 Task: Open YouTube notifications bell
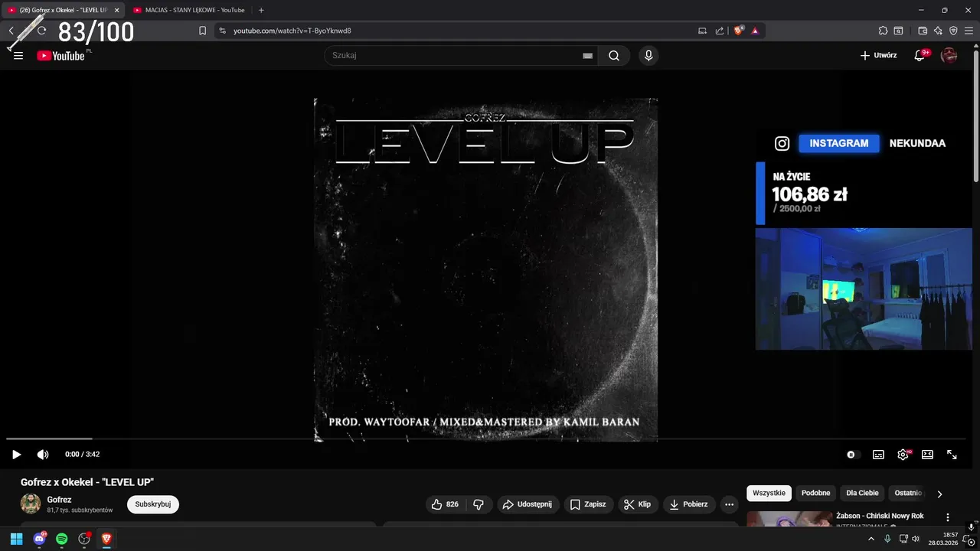point(920,55)
